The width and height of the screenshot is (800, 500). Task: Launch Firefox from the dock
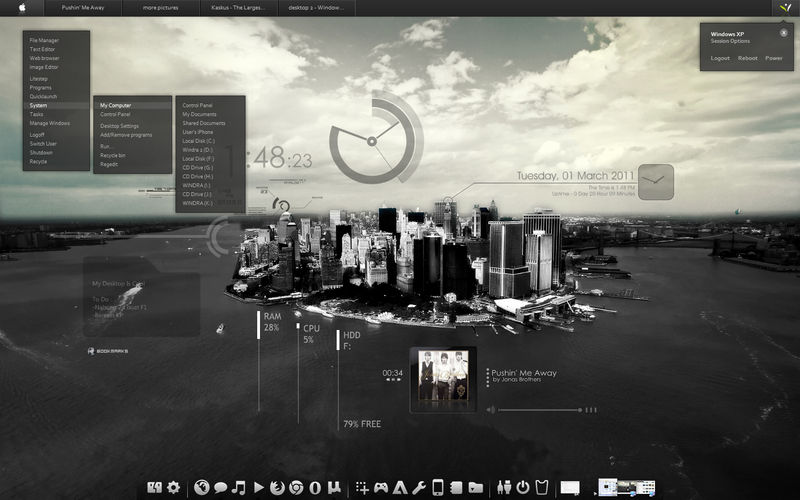pyautogui.click(x=277, y=487)
